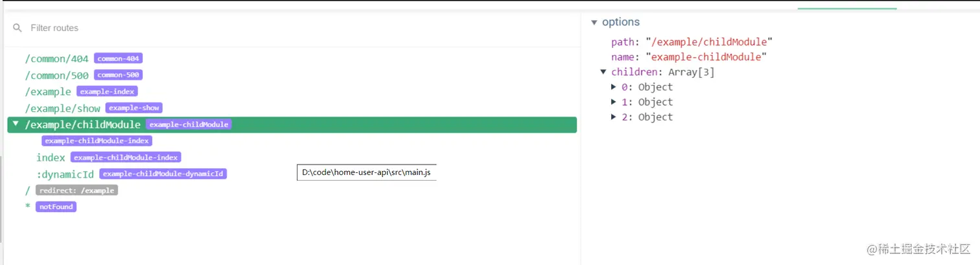Select the /example/show route
The image size is (980, 265).
point(64,108)
